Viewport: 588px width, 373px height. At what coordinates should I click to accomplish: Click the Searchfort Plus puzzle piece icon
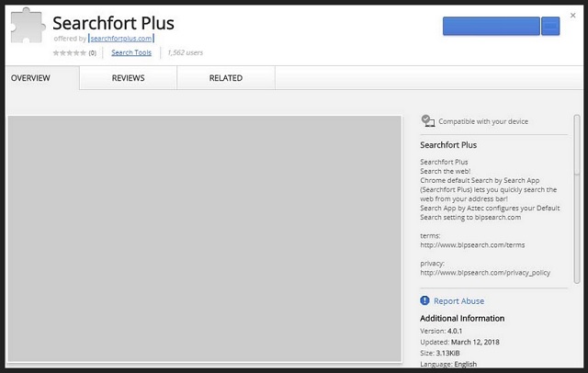click(28, 26)
